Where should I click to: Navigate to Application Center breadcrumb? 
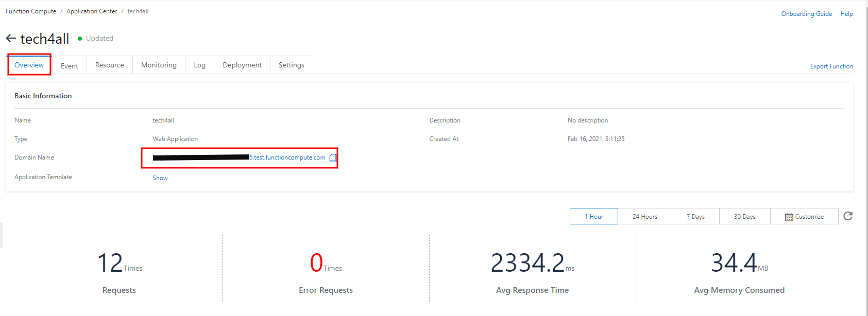click(92, 11)
